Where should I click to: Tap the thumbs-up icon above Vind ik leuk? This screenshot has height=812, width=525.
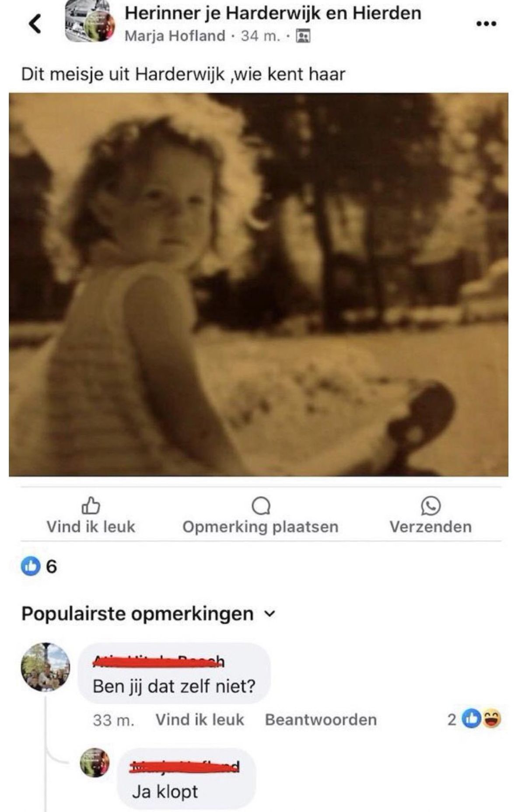click(x=91, y=506)
